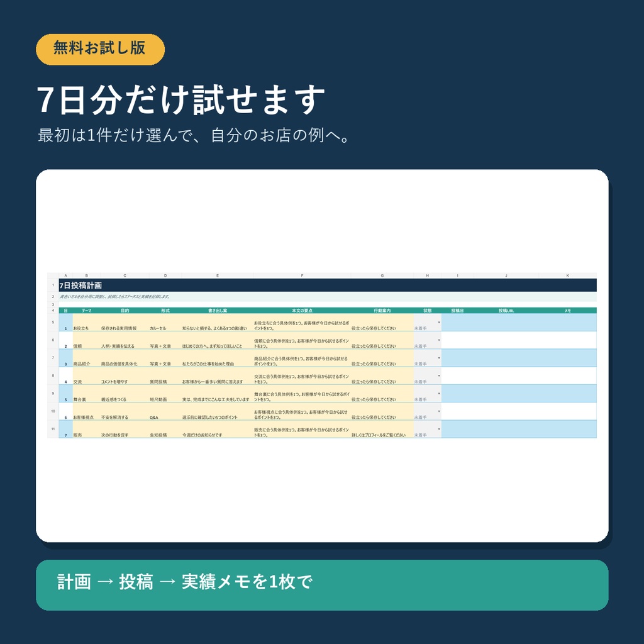The width and height of the screenshot is (644, 644).
Task: Click the コメントを増やす cell
Action: tap(125, 376)
